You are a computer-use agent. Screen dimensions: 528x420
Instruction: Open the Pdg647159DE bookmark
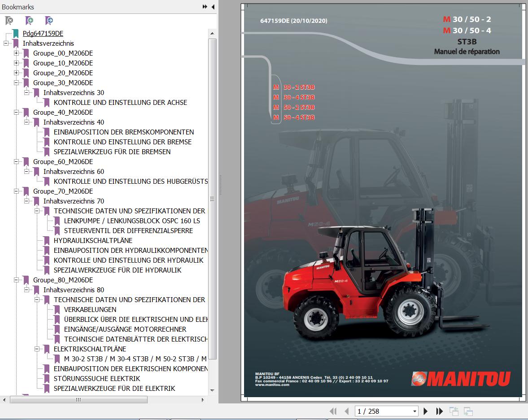43,33
